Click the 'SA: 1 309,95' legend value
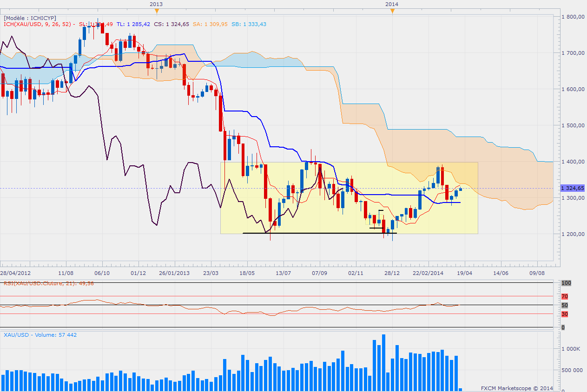The image size is (587, 392). [x=210, y=24]
